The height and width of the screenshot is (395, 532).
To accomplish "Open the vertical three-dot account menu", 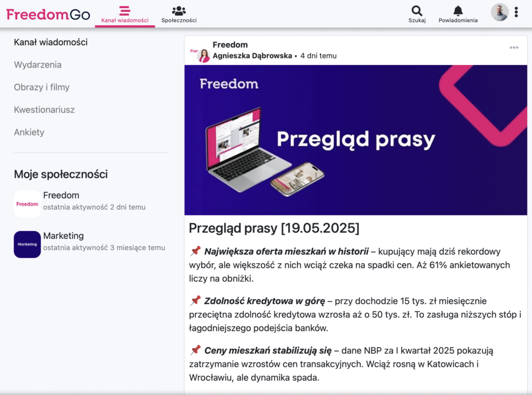I will [516, 12].
